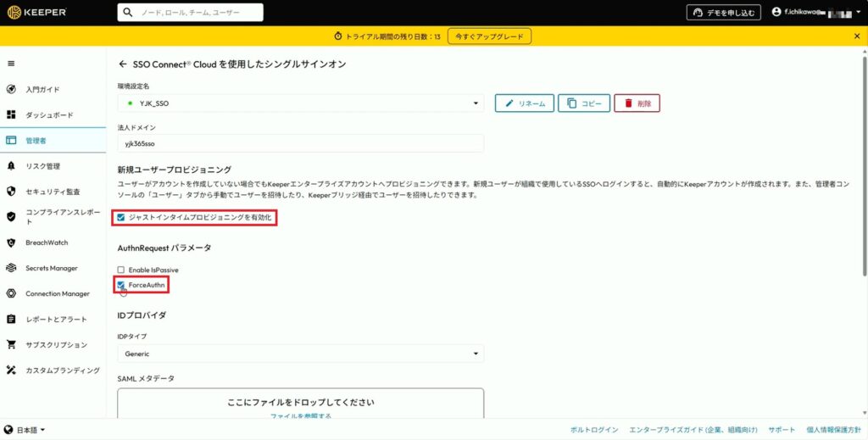Screen dimensions: 868x440
Task: Enable the IsPassive checkbox
Action: [x=120, y=270]
